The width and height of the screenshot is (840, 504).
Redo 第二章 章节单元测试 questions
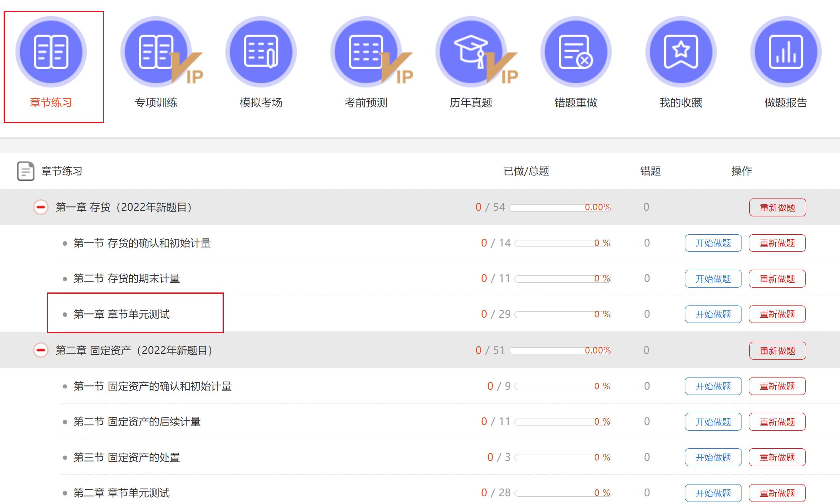tap(777, 492)
